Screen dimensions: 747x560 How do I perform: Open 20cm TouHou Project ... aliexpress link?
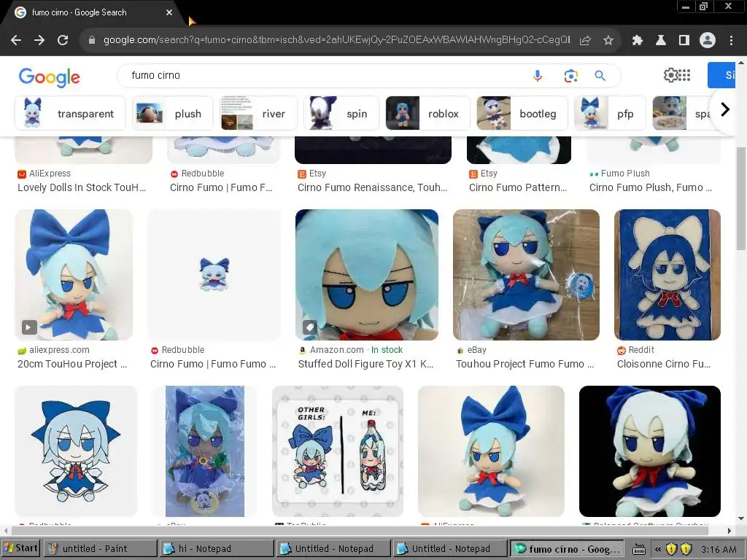[72, 364]
